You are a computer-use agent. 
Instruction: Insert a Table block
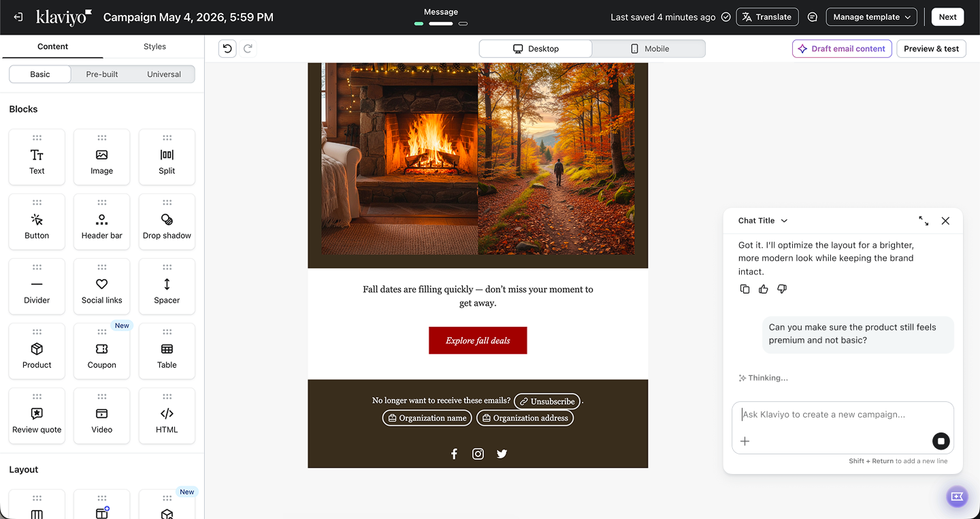[x=167, y=351]
